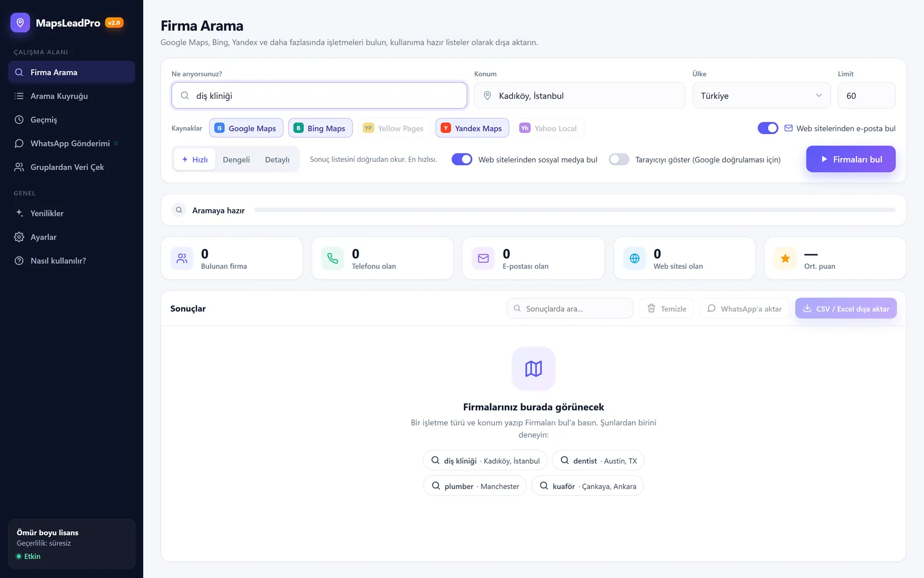The width and height of the screenshot is (924, 578).
Task: Click the Web sitesi olan globe icon
Action: tap(635, 258)
